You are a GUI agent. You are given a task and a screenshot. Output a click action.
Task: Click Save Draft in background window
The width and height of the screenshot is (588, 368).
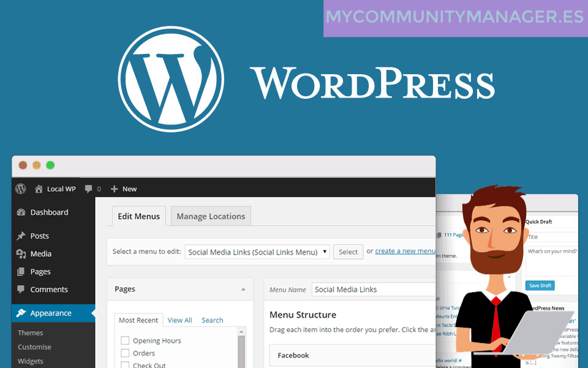point(540,285)
